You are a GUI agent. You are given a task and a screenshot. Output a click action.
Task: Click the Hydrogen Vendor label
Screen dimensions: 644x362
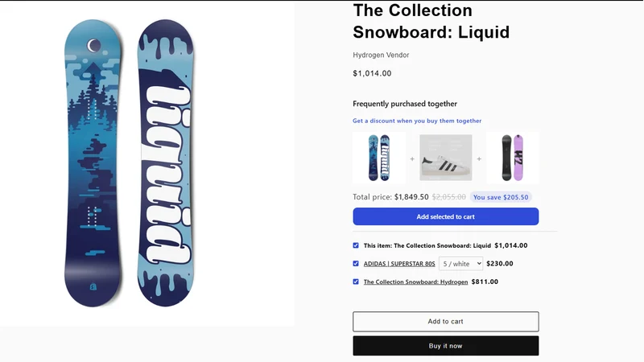[x=381, y=55]
